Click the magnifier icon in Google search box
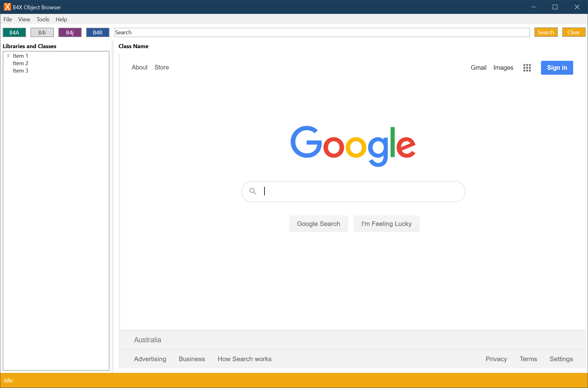 point(253,191)
